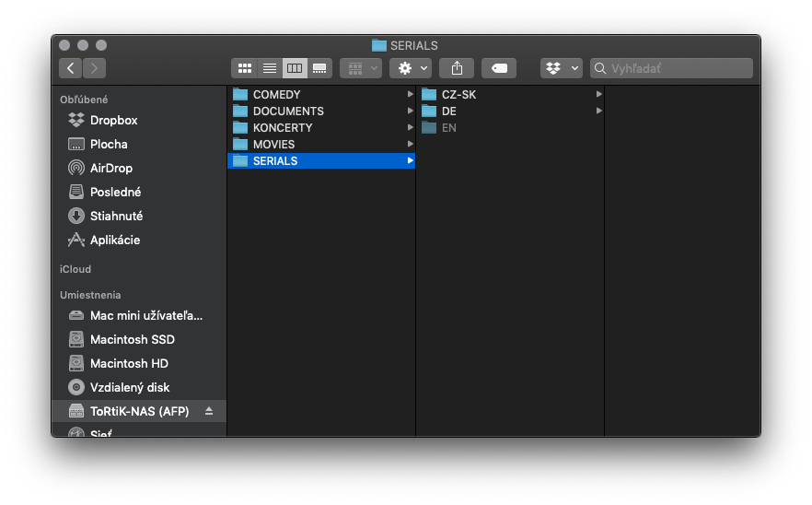Select Macintosh SSD in the sidebar
The height and width of the screenshot is (505, 812).
(x=132, y=339)
